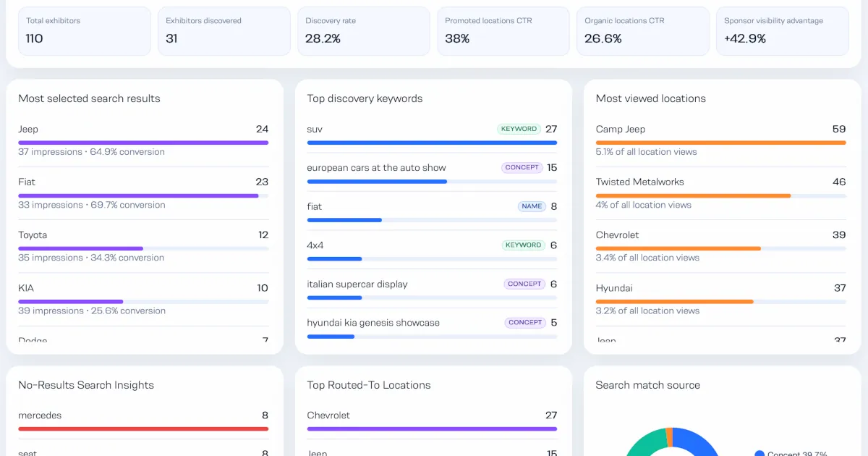Screen dimensions: 868x456
Task: Select 'italian supercar display' keyword
Action: coord(432,289)
